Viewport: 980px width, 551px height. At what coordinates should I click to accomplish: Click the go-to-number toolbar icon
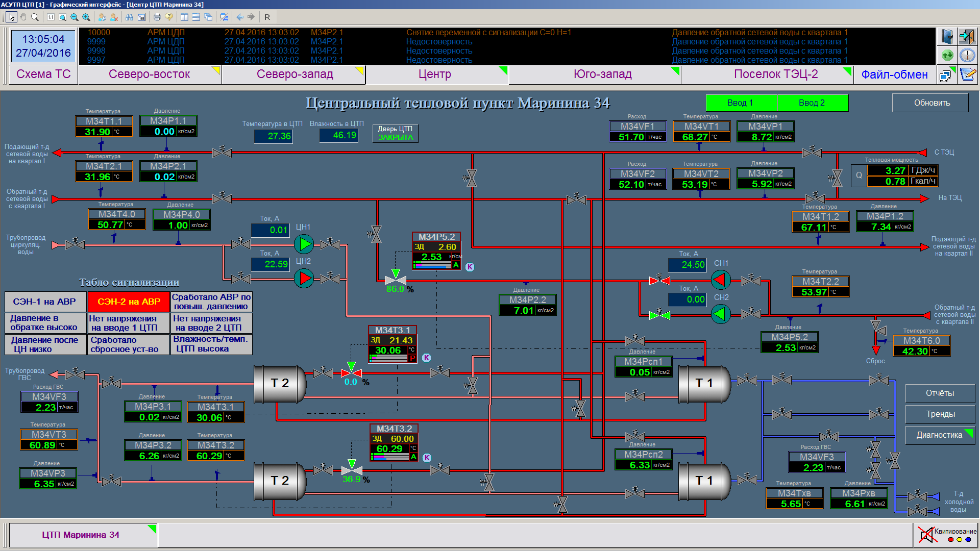pos(141,17)
